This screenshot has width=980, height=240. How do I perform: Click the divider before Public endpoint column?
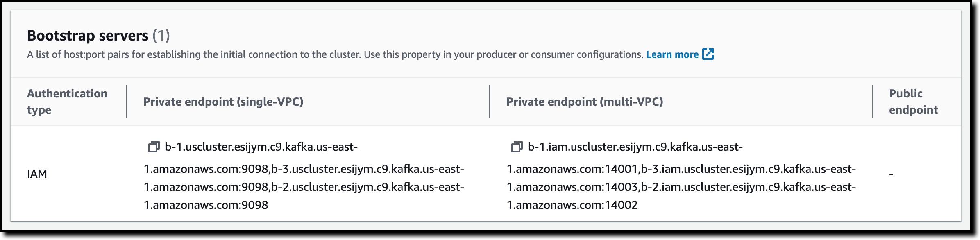[x=872, y=102]
